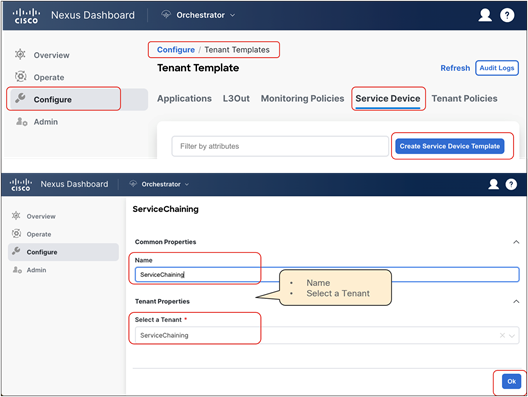Click the Admin user icon in lower sidebar
The height and width of the screenshot is (397, 528).
(17, 270)
